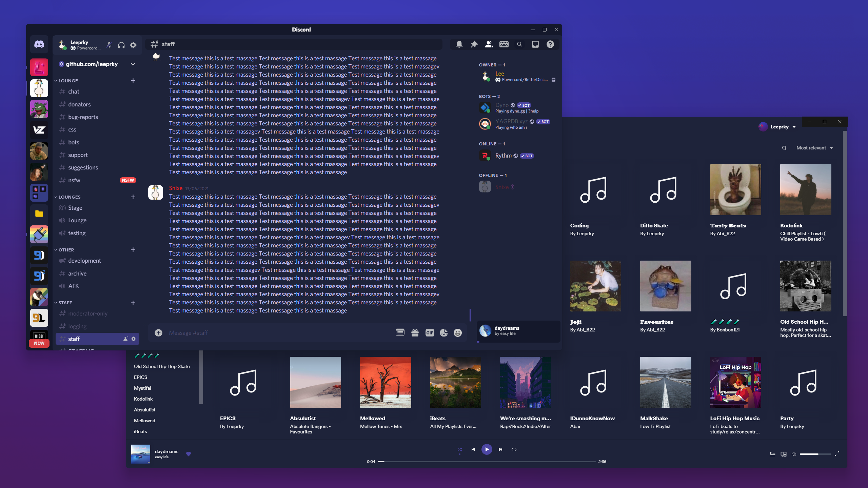The image size is (868, 488).
Task: Skip to next track
Action: point(500,449)
